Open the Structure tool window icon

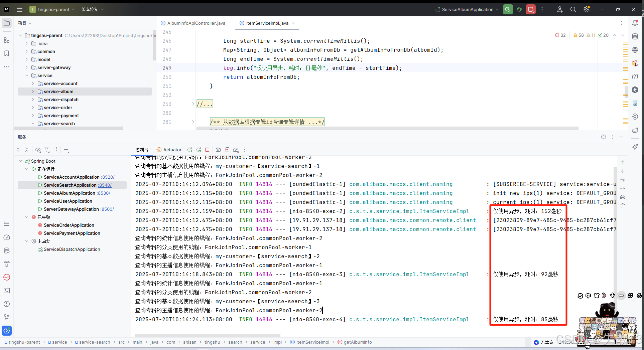(x=7, y=40)
